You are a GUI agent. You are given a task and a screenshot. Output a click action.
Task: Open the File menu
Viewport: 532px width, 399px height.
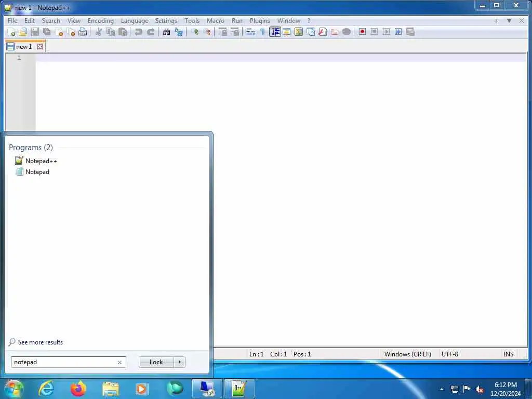click(12, 21)
